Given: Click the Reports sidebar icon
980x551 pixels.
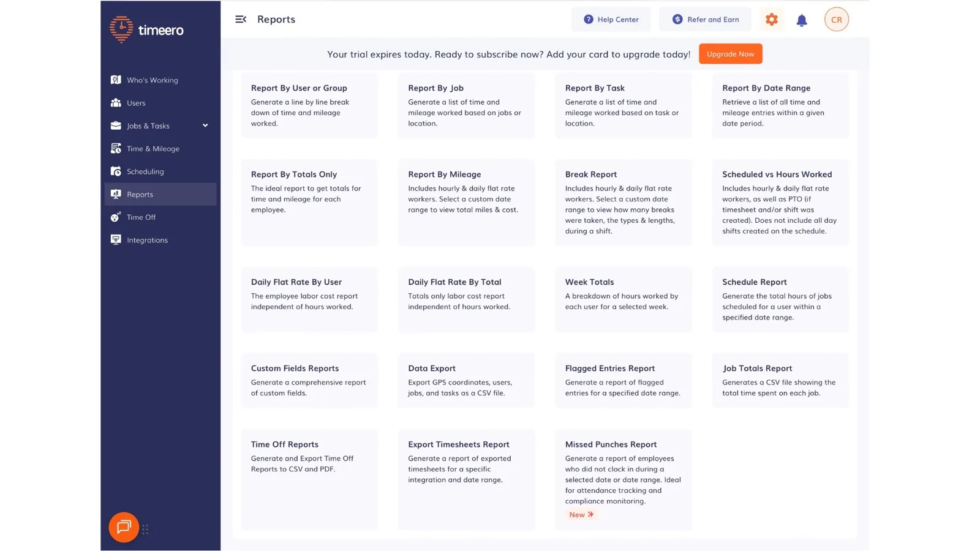Looking at the screenshot, I should pos(116,194).
